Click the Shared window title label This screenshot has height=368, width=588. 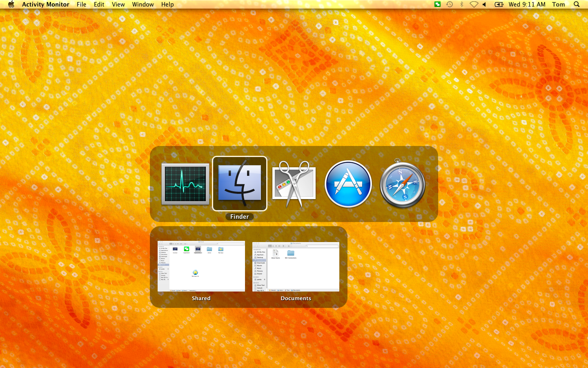[x=201, y=298]
